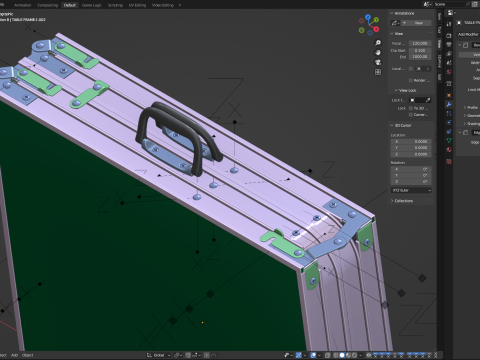Click the New annotation button
Viewport: 480px width, 360px height.
[416, 23]
